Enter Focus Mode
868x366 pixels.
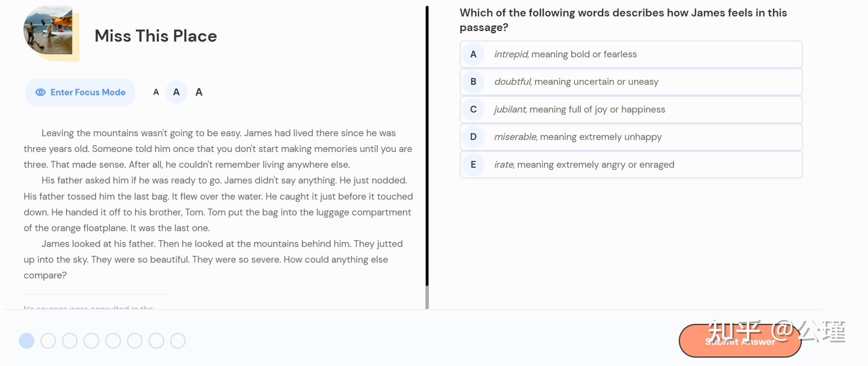80,92
